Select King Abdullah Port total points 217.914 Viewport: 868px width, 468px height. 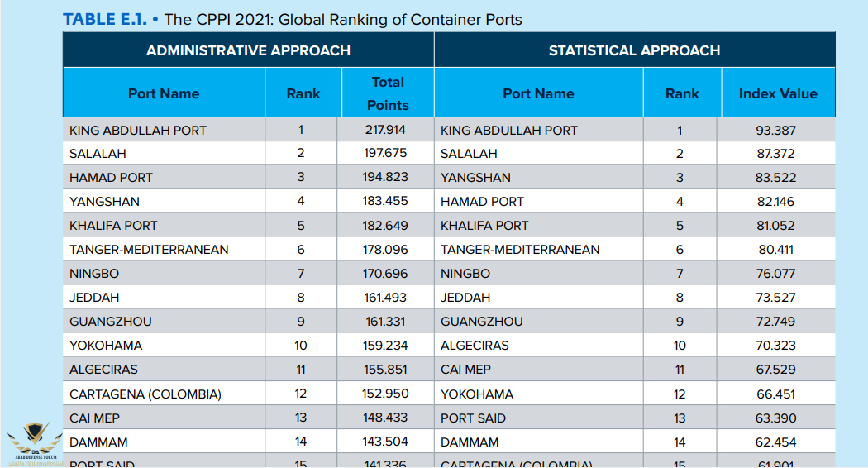(385, 130)
